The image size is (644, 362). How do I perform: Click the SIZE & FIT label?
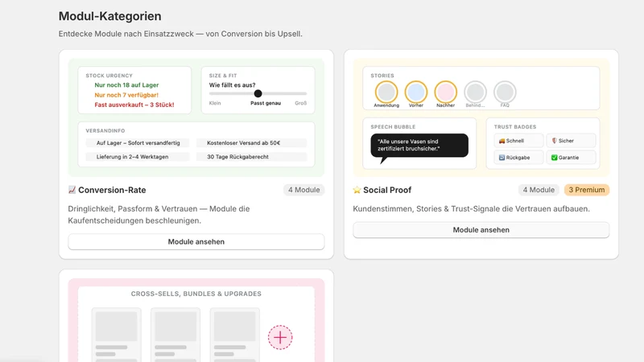(x=223, y=76)
